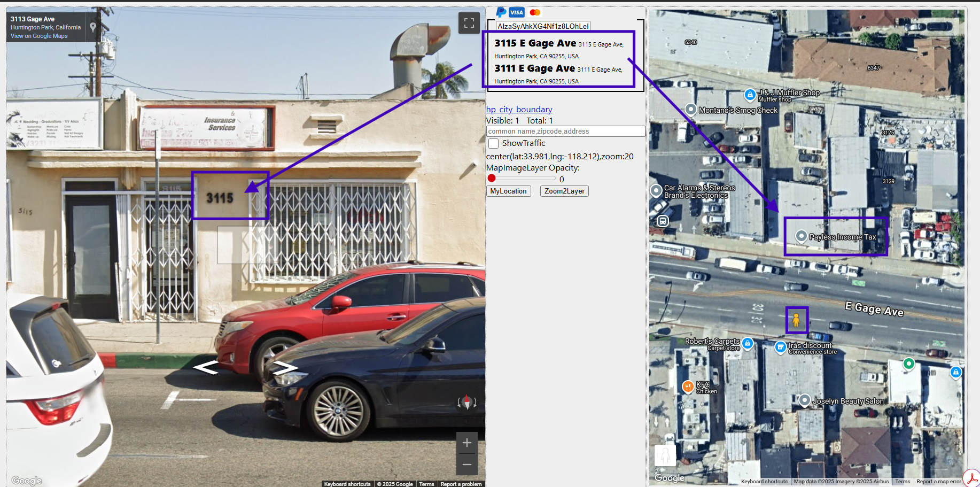Click the street view compass
This screenshot has width=980, height=487.
[x=467, y=402]
